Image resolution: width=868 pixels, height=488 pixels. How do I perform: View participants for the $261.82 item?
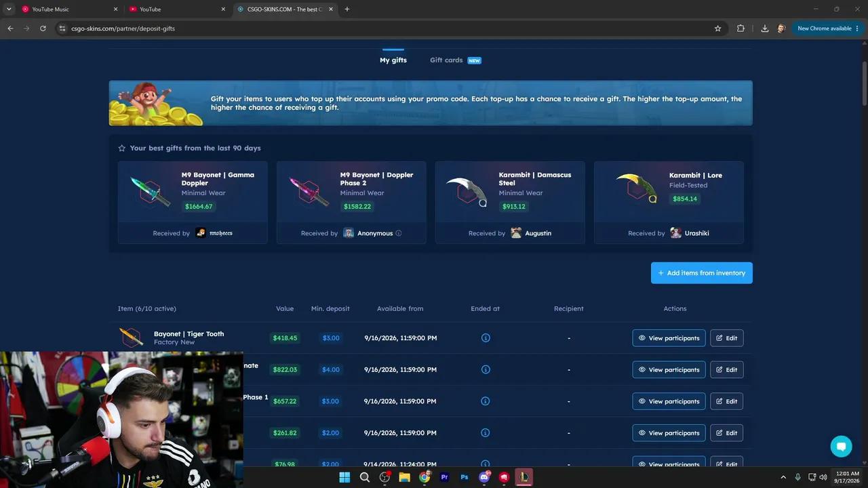click(x=669, y=433)
